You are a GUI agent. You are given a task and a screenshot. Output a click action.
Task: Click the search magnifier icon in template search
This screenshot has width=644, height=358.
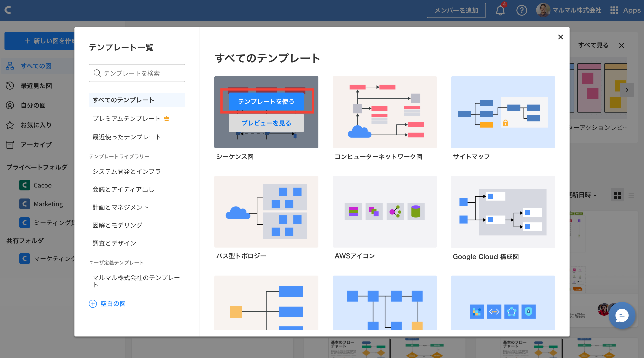point(97,73)
